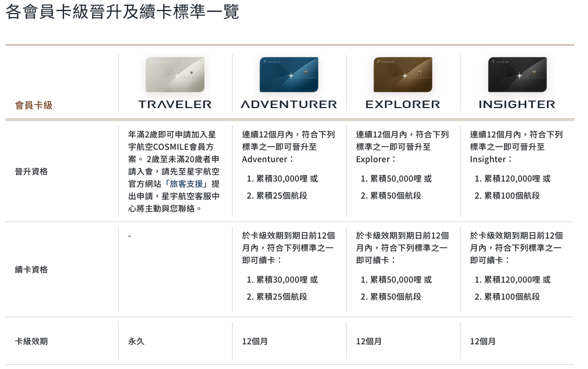Image resolution: width=588 pixels, height=369 pixels.
Task: Open the 旅客支援 link
Action: click(x=186, y=184)
